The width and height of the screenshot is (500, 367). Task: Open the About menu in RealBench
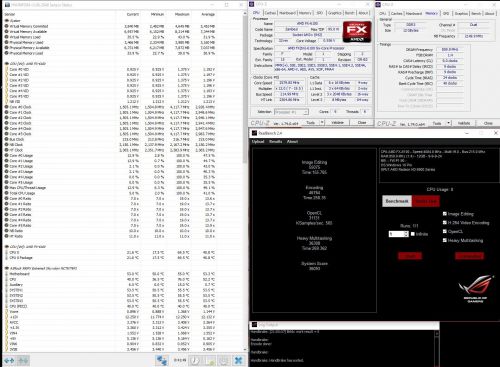[292, 142]
